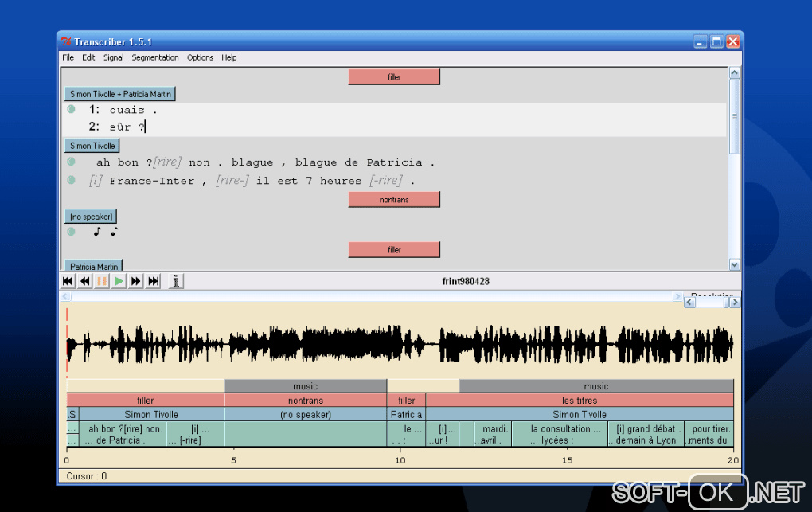Screen dimensions: 812x512
Task: Open the Segmentation menu
Action: point(155,57)
